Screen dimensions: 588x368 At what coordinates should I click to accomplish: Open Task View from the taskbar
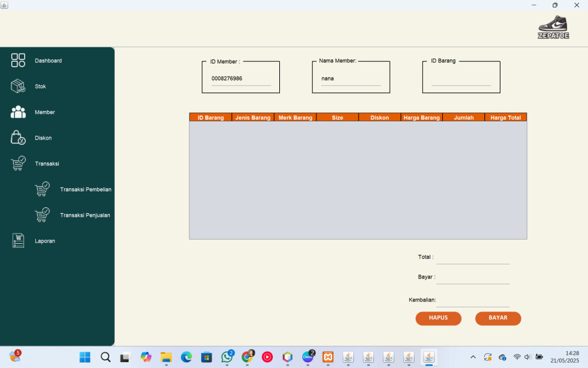tap(126, 357)
